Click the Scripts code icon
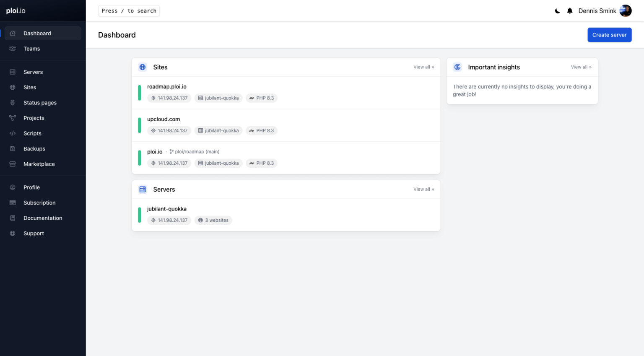The height and width of the screenshot is (356, 644). pyautogui.click(x=13, y=133)
